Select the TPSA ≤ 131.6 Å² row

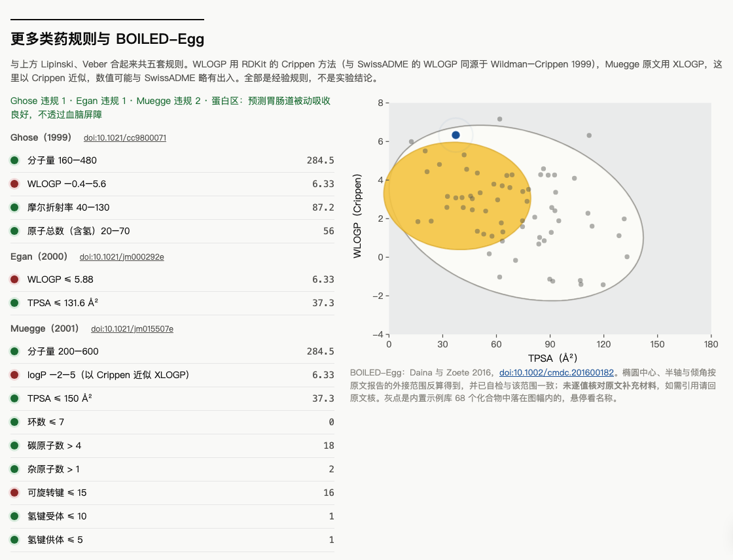pos(172,303)
